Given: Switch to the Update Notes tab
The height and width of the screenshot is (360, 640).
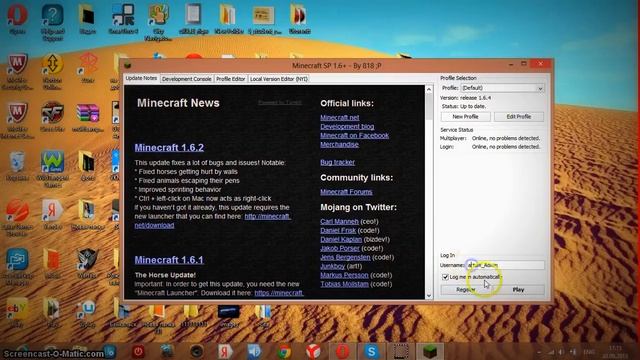Looking at the screenshot, I should tap(141, 78).
